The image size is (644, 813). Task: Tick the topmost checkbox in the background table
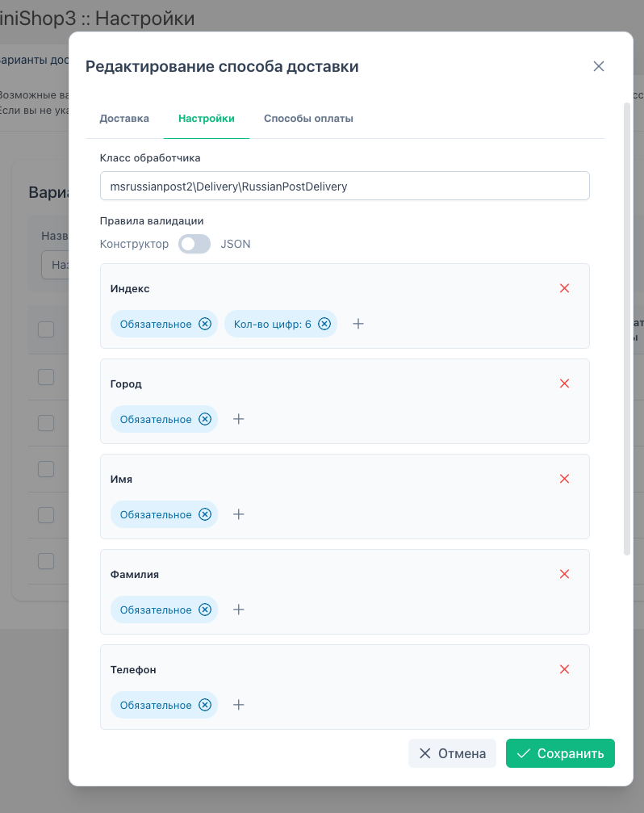point(45,329)
